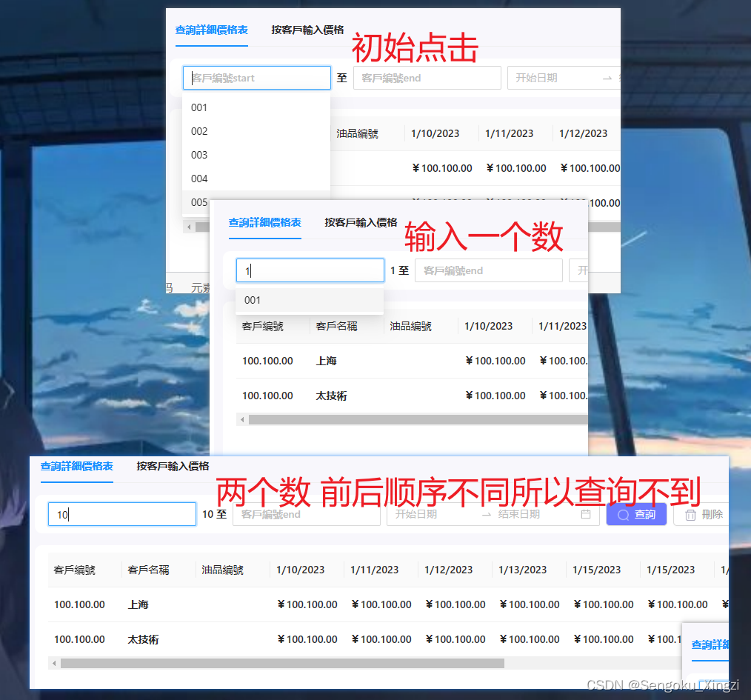This screenshot has width=751, height=700.
Task: Open the calendar icon in the date range field
Action: point(585,513)
